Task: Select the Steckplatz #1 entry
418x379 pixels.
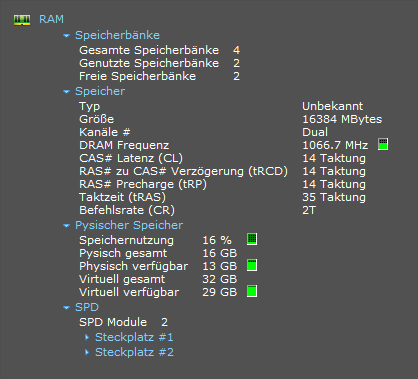Action: [x=134, y=337]
